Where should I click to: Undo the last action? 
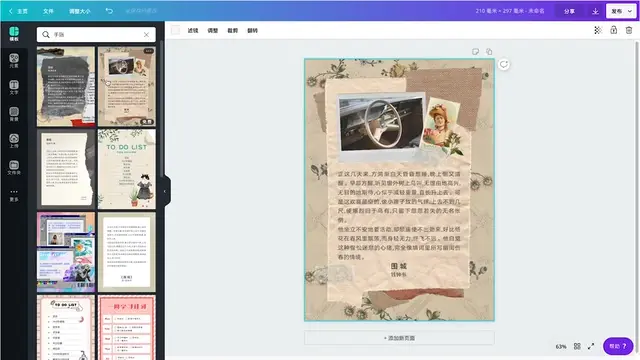(x=109, y=11)
